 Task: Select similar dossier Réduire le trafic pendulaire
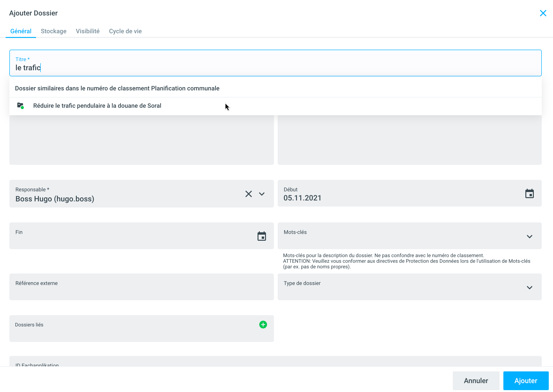click(x=97, y=106)
